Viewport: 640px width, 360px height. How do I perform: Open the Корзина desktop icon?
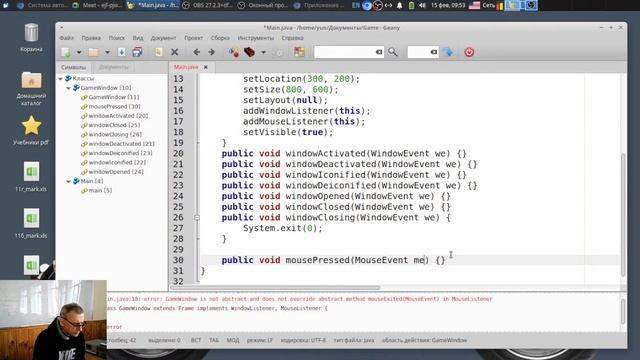[31, 38]
